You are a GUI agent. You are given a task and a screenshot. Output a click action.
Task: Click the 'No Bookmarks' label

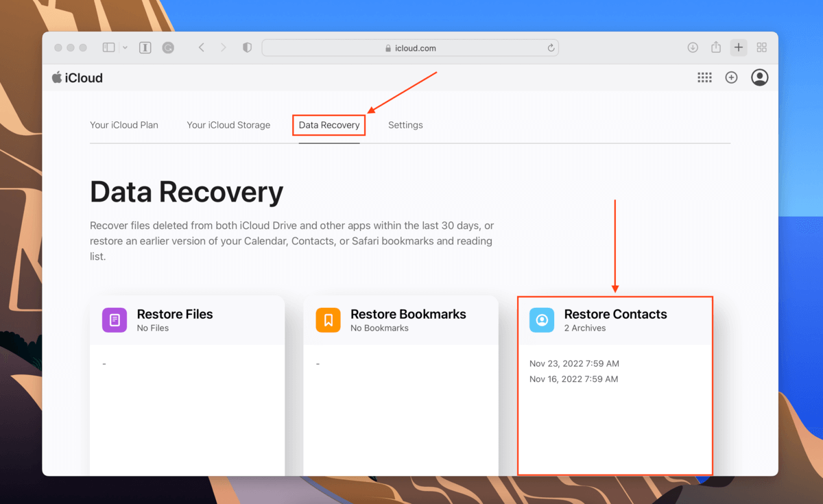click(379, 328)
